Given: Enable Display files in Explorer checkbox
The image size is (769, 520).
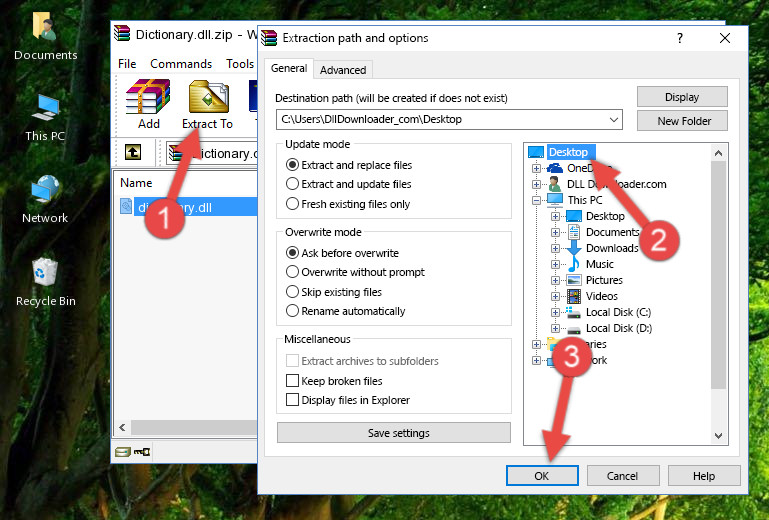Looking at the screenshot, I should [x=292, y=400].
